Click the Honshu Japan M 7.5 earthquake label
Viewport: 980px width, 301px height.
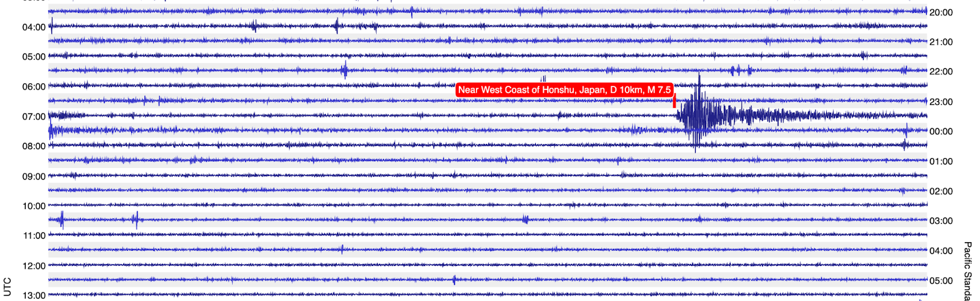click(x=564, y=90)
